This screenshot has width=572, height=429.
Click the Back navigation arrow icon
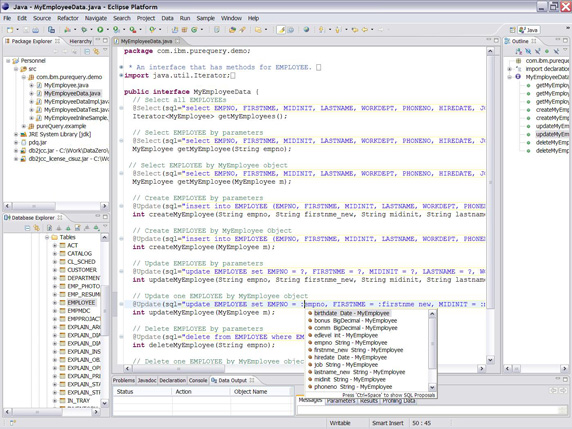[x=364, y=30]
